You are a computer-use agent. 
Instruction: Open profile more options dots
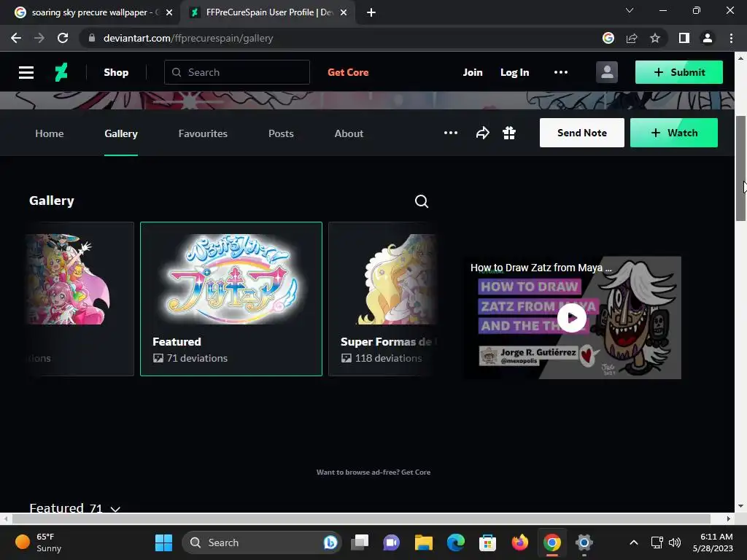point(451,133)
